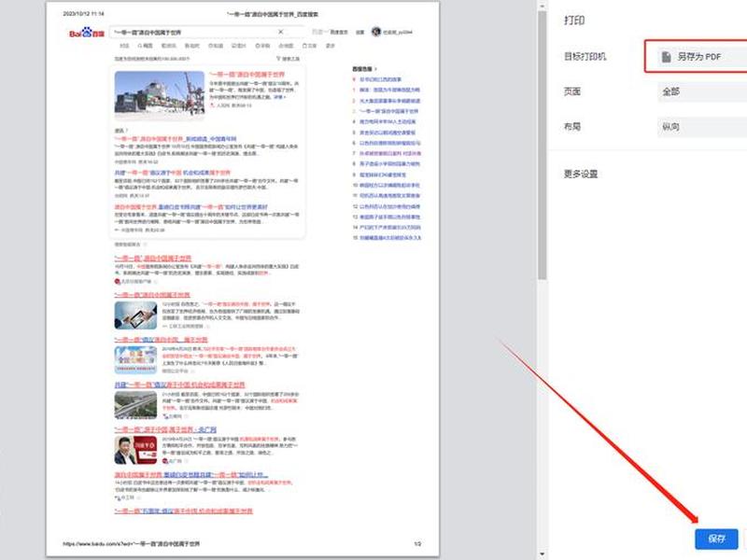Viewport: 747px width, 560px height.
Task: Click the blue 保存 button
Action: [716, 539]
